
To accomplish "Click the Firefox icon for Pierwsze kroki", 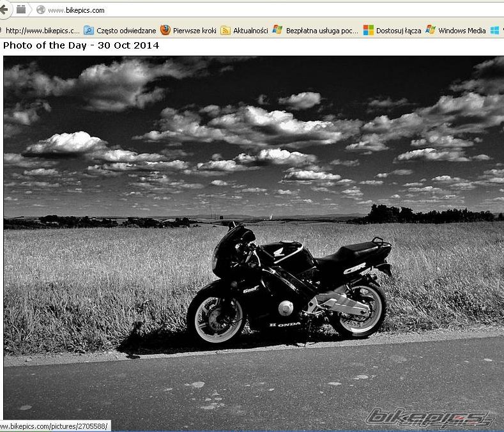I will (x=165, y=30).
